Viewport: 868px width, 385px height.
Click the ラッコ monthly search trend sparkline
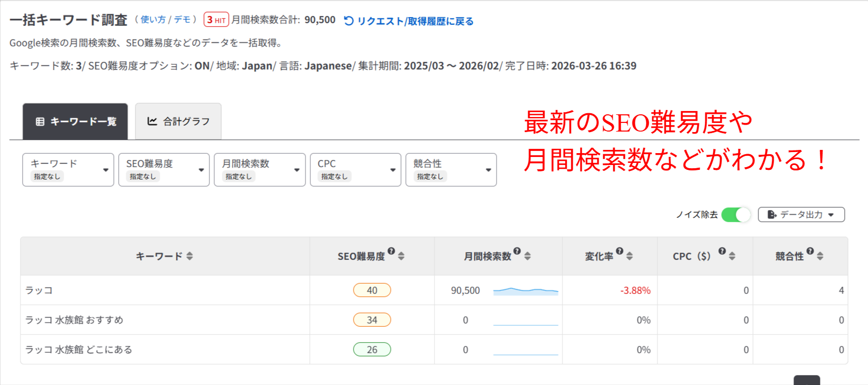tap(525, 291)
